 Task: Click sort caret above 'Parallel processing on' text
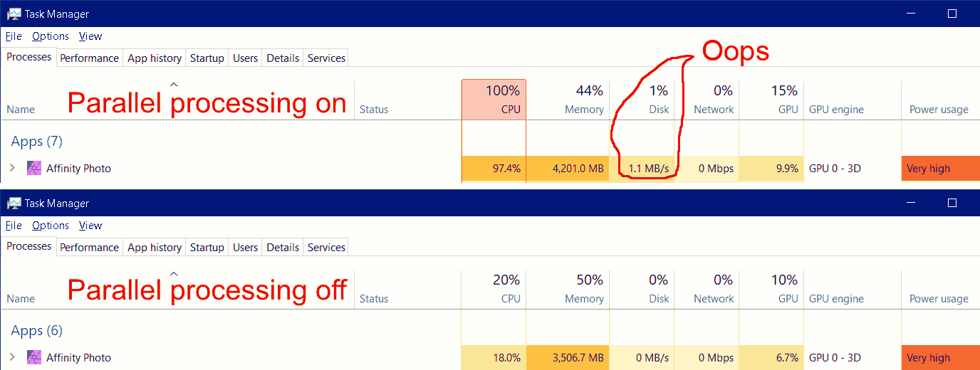(174, 84)
